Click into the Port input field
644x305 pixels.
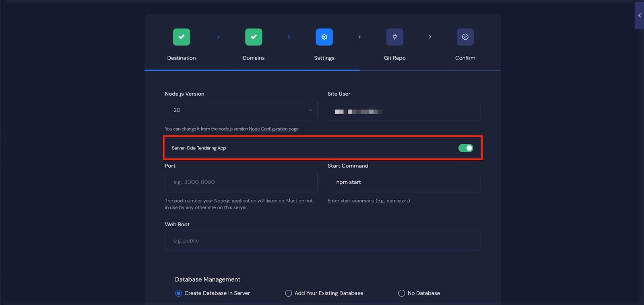click(x=241, y=182)
